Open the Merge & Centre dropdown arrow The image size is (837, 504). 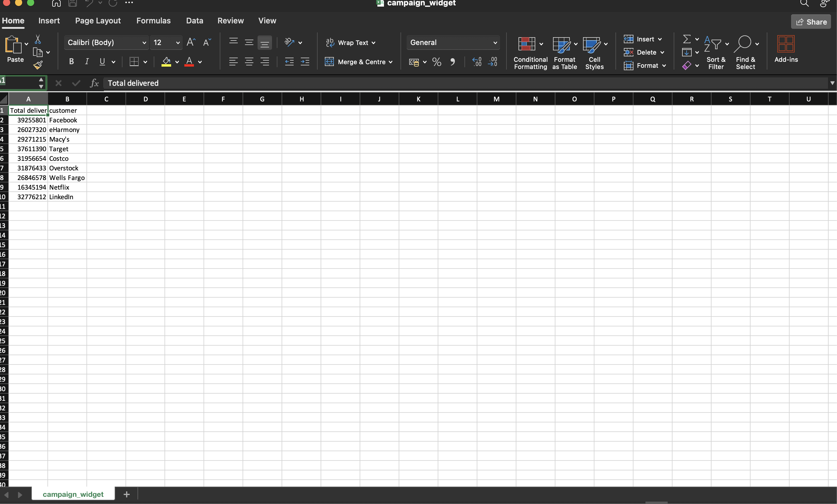click(391, 62)
